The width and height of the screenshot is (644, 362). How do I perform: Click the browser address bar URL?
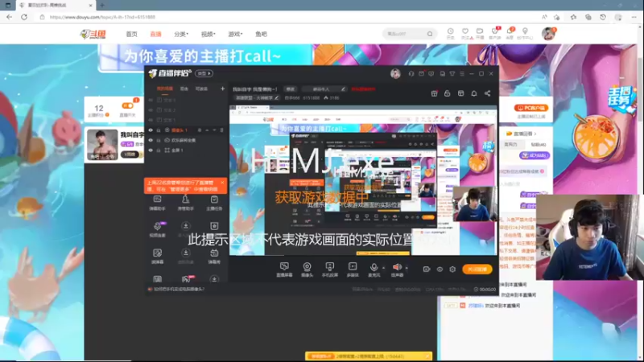click(102, 17)
